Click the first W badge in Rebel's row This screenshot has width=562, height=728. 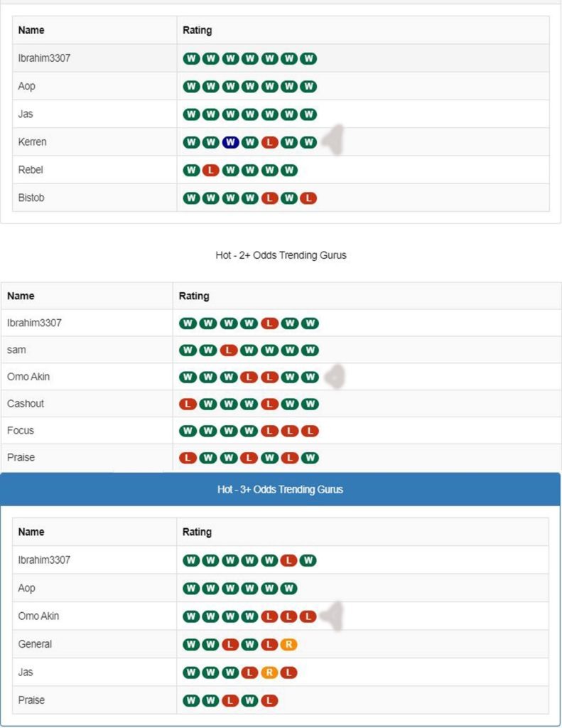tap(191, 170)
